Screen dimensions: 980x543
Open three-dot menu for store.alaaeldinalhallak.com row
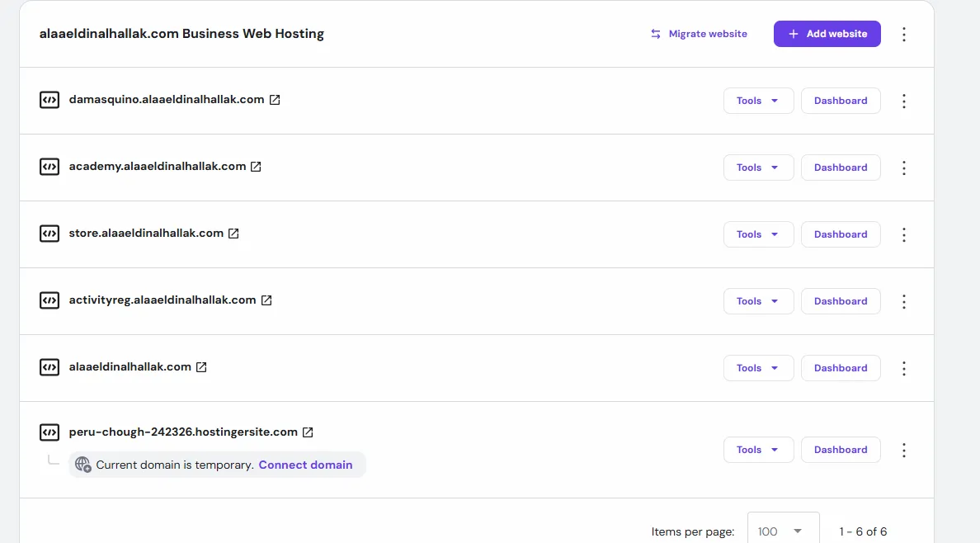904,234
